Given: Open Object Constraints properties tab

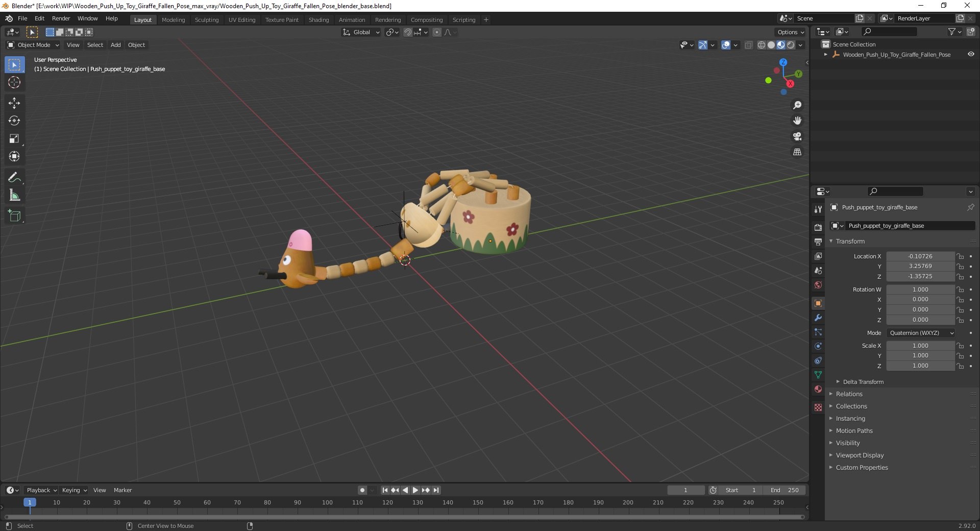Looking at the screenshot, I should click(x=818, y=360).
